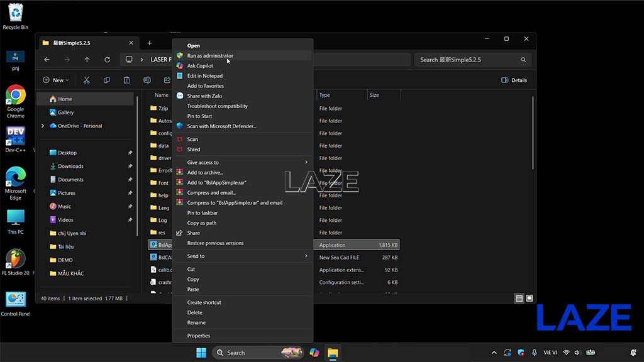Open FL Studio 20 desktop shortcut
The width and height of the screenshot is (644, 362).
[x=16, y=262]
